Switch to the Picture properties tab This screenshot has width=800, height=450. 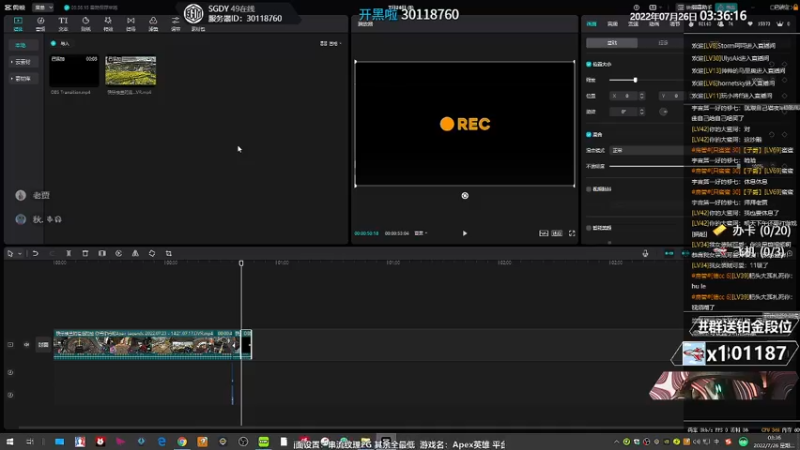coord(591,24)
